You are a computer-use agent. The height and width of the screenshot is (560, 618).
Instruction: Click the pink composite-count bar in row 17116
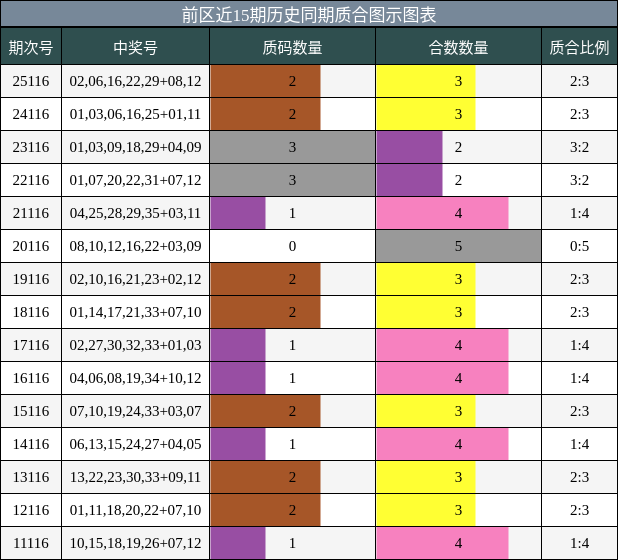click(442, 345)
